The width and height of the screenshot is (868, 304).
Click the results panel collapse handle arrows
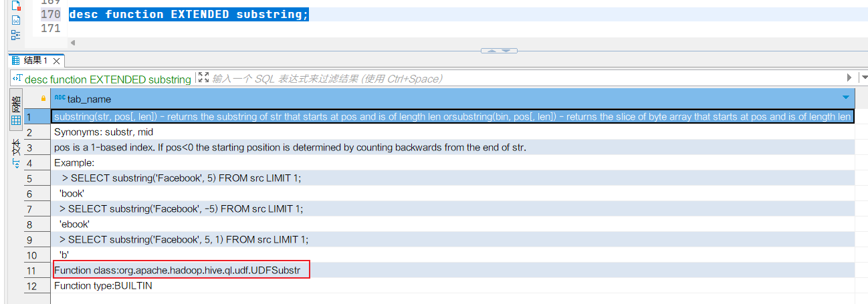[499, 51]
